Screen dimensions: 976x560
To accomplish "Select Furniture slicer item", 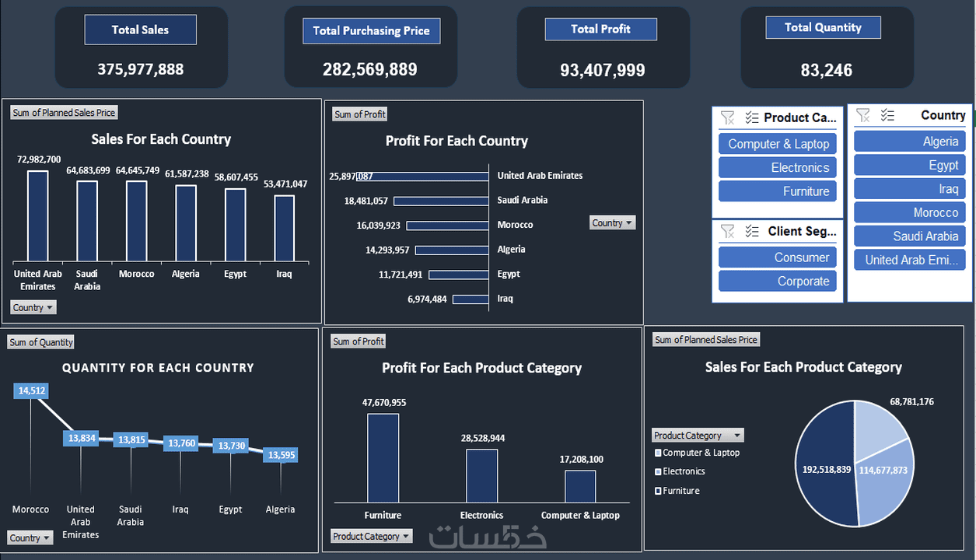I will pyautogui.click(x=778, y=191).
